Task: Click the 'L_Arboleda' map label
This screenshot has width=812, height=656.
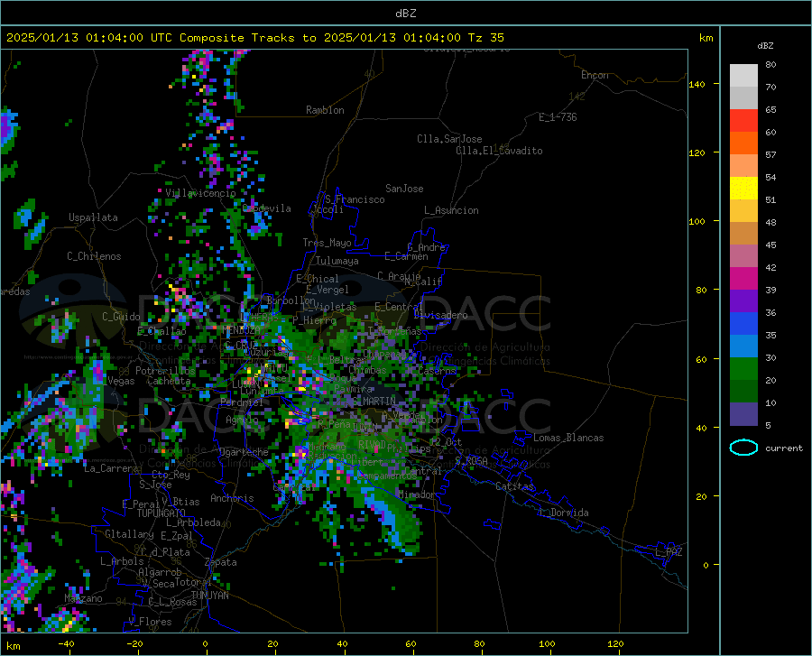Action: point(193,522)
